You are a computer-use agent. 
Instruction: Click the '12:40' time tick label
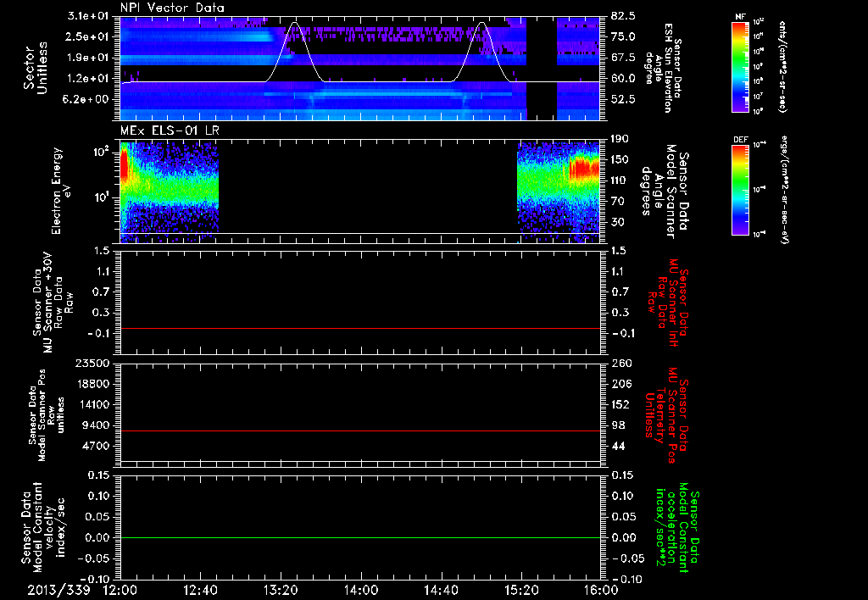click(200, 591)
